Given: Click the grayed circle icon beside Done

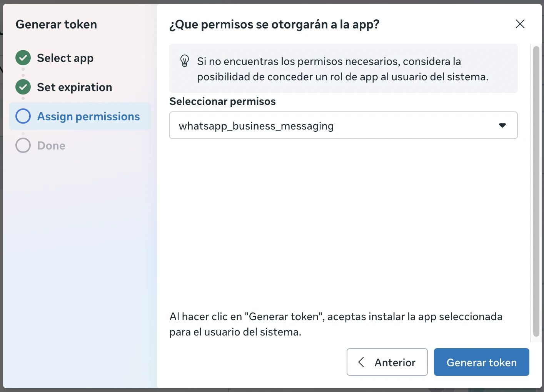Looking at the screenshot, I should [23, 145].
